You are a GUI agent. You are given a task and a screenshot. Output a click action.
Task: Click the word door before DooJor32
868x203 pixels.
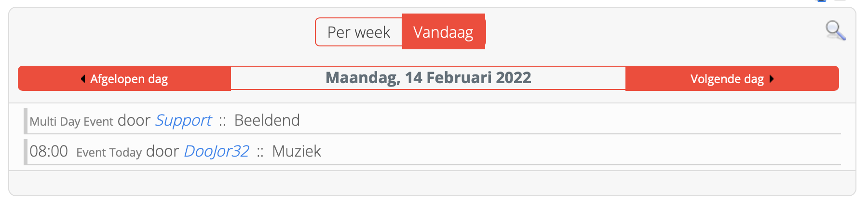[163, 151]
